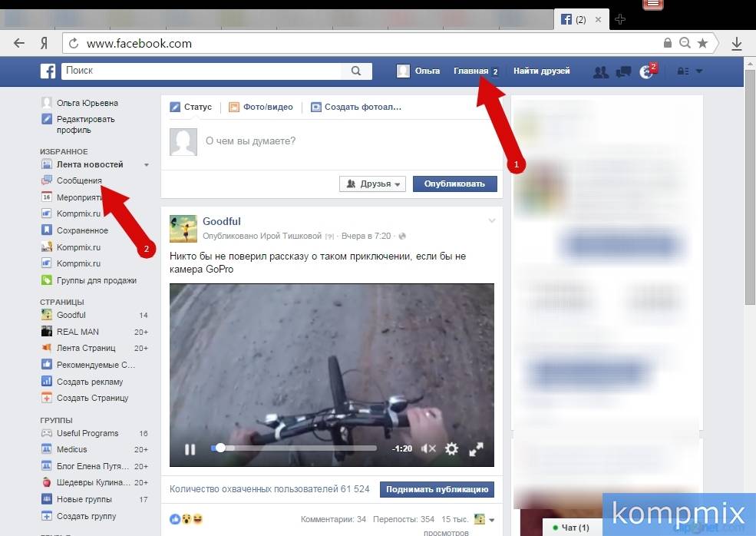The width and height of the screenshot is (756, 536).
Task: Click Создать группу in sidebar
Action: (x=78, y=516)
